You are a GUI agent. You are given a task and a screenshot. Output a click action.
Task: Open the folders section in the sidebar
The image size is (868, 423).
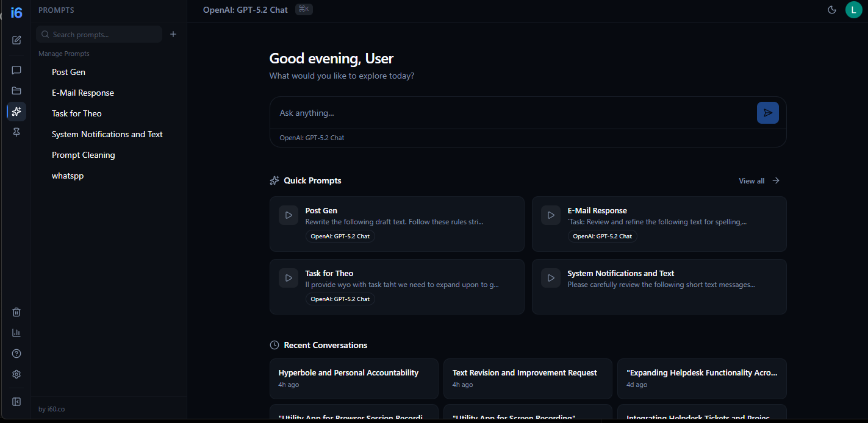(x=16, y=90)
